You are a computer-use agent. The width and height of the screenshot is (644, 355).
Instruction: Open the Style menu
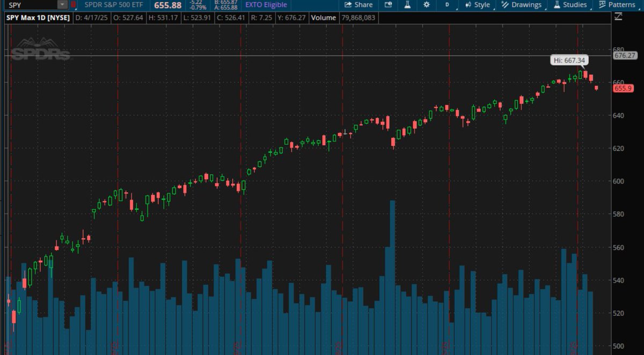[477, 5]
